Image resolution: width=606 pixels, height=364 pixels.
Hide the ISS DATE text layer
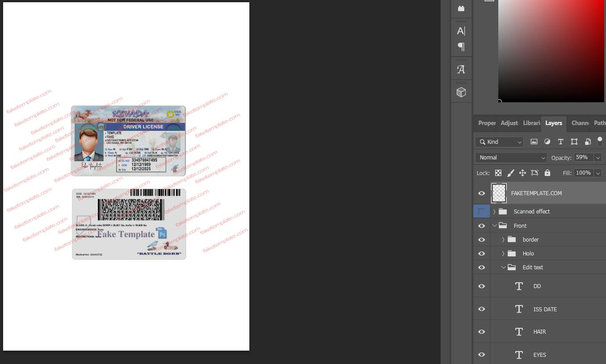tap(481, 309)
